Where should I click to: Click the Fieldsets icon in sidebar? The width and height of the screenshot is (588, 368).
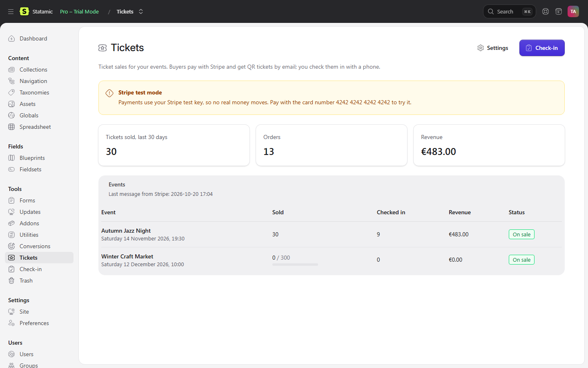click(x=11, y=169)
